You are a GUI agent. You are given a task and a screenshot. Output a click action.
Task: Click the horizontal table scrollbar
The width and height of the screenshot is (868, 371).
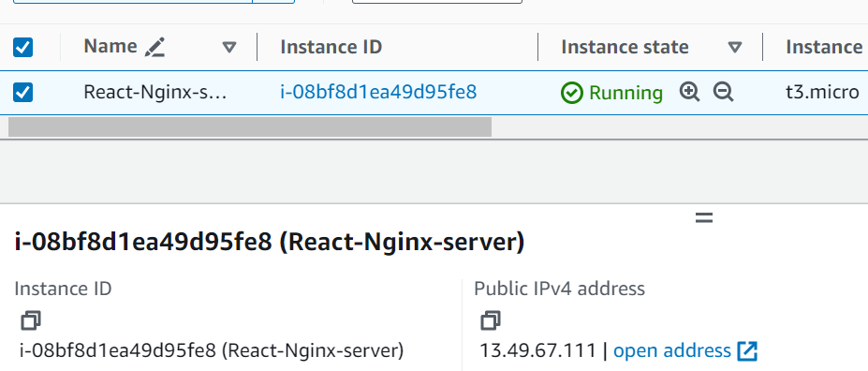(x=250, y=126)
